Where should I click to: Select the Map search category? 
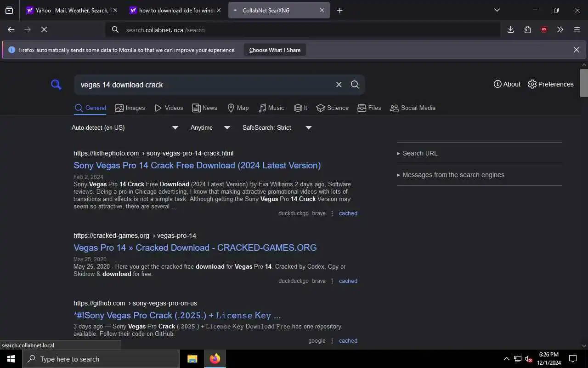(238, 108)
